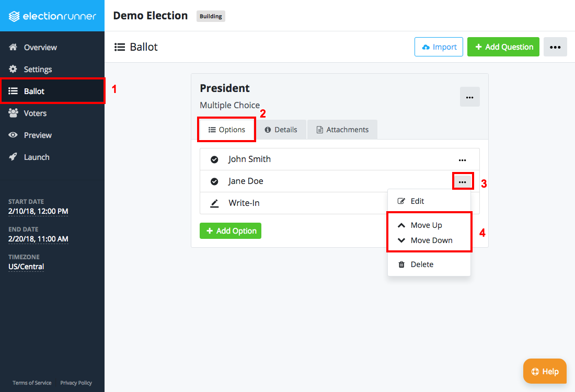Select Move Up in the context menu
The image size is (575, 392).
tap(420, 225)
